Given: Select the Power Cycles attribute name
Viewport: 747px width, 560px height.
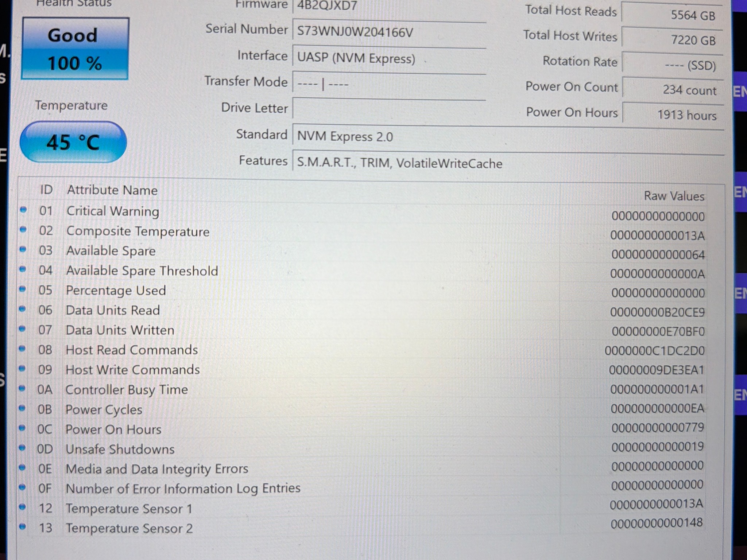Looking at the screenshot, I should click(x=104, y=410).
